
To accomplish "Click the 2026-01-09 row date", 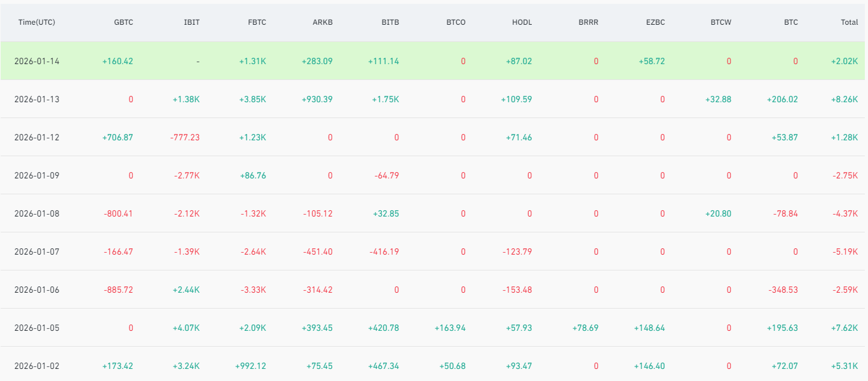I will [x=37, y=176].
